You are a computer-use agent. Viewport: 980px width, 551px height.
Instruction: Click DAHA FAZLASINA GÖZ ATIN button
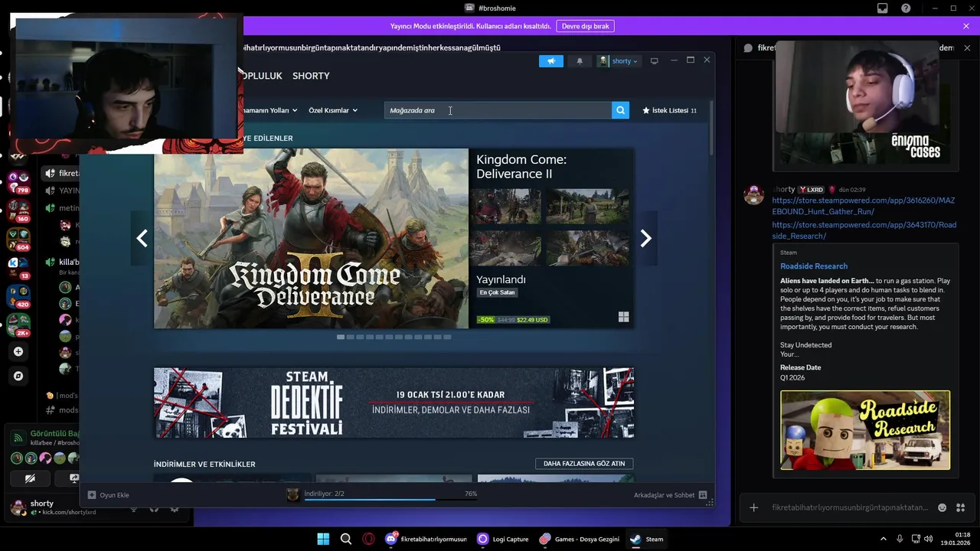[x=584, y=464]
